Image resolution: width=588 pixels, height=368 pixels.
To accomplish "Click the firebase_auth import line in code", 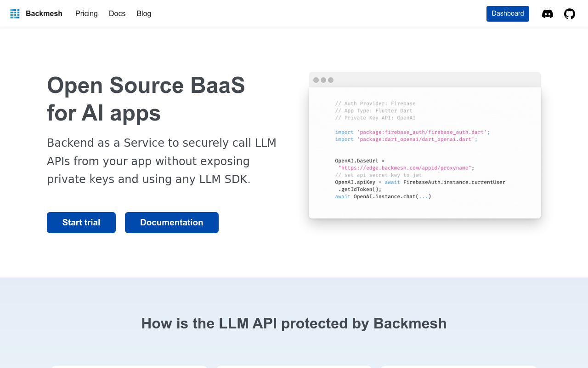I will pyautogui.click(x=413, y=132).
